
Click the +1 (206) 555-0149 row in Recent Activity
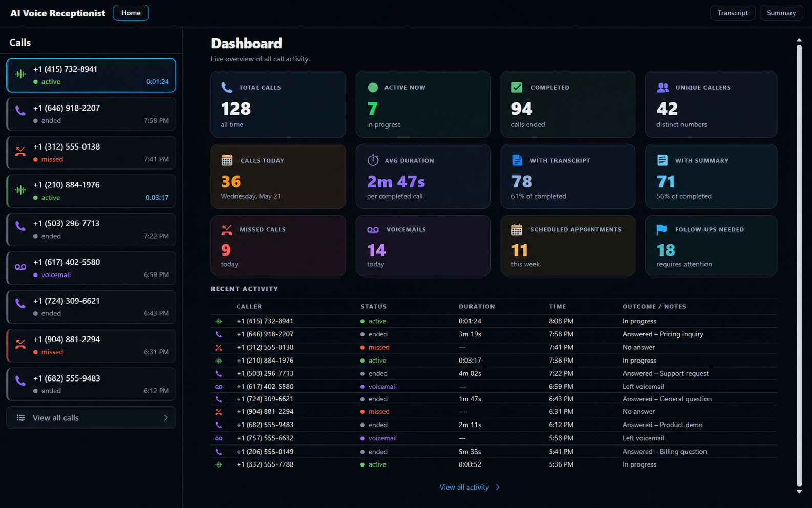494,452
